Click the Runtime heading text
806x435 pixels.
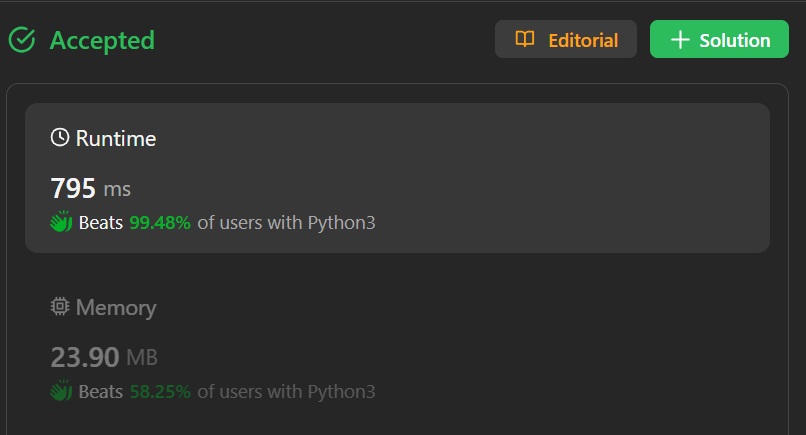coord(116,138)
